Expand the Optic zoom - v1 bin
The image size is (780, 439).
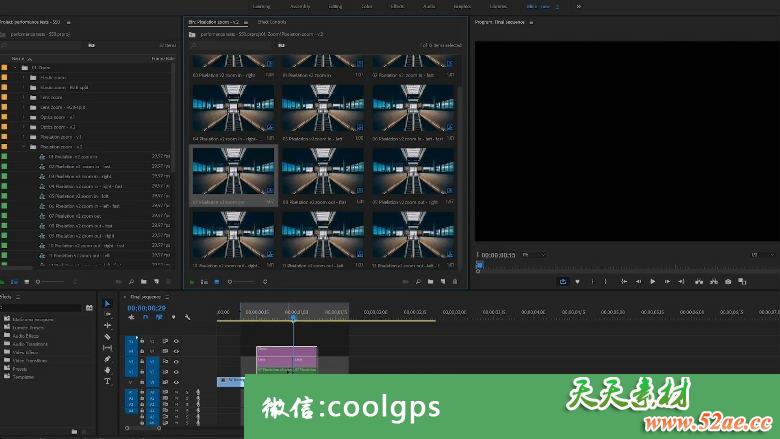[x=23, y=117]
